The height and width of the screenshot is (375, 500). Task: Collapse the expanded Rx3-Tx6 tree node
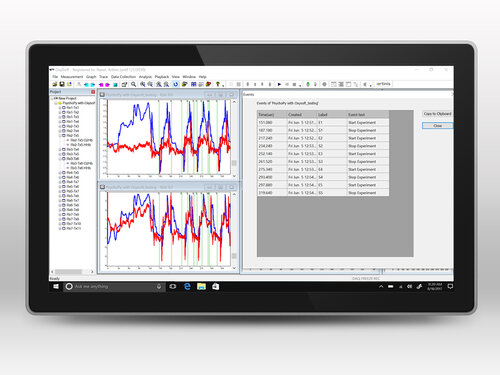[60, 159]
